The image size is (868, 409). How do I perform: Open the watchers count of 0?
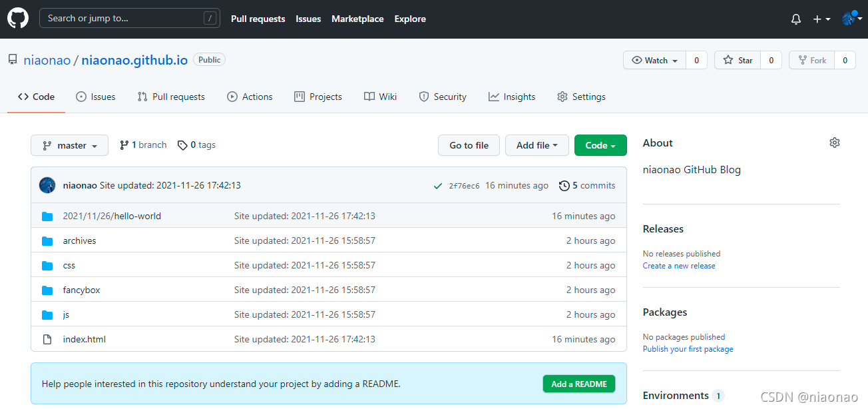[x=696, y=60]
